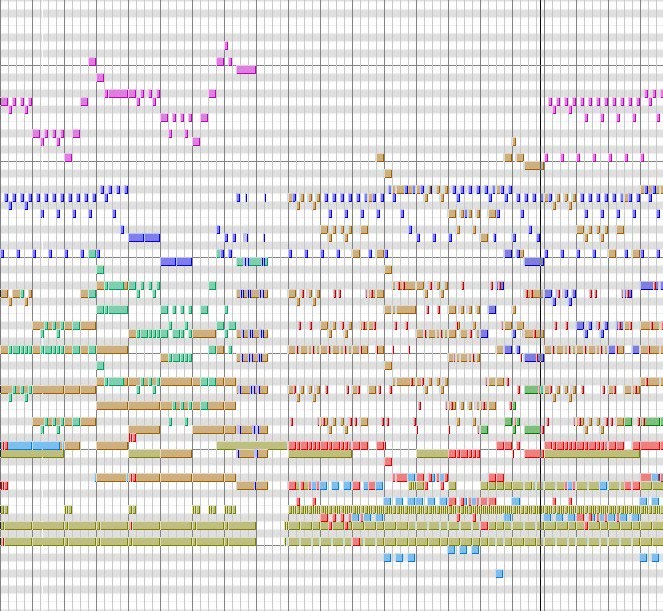Screen dimensions: 663x611
Task: Click the long teal-green note at left
Action: pos(114,285)
